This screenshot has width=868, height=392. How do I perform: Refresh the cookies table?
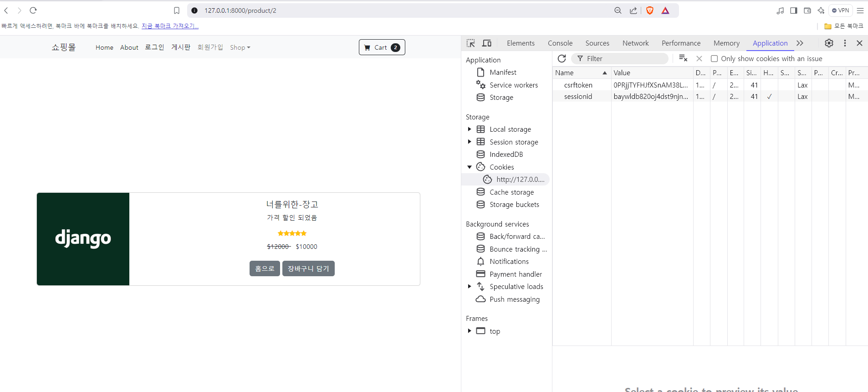562,58
